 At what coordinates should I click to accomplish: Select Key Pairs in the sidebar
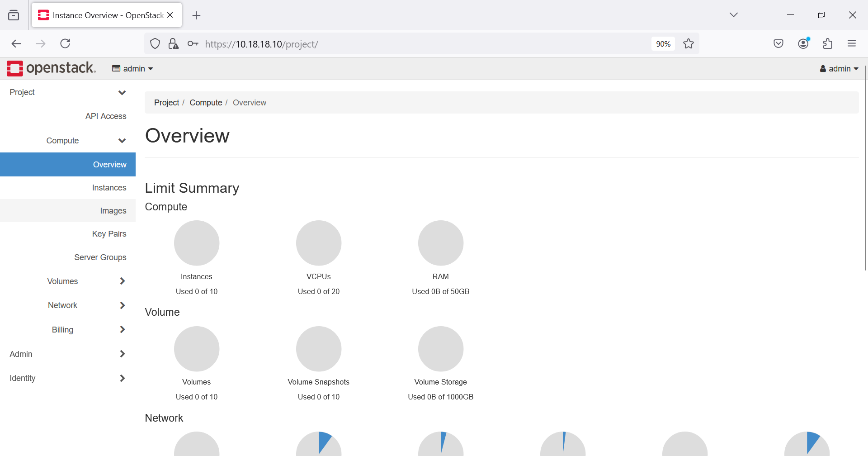[x=109, y=234]
